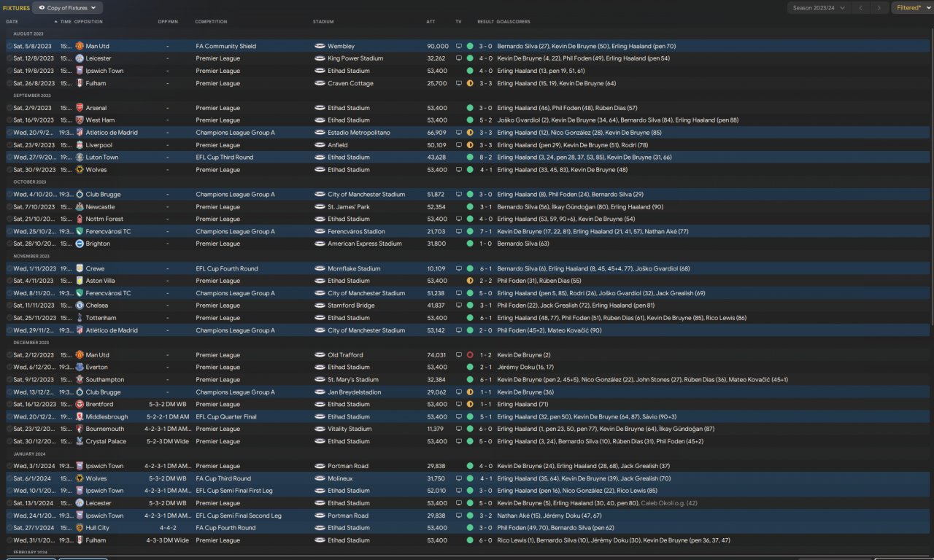Click the TV icon on the Brentford row
Viewport: 934px width, 560px height.
coord(459,405)
